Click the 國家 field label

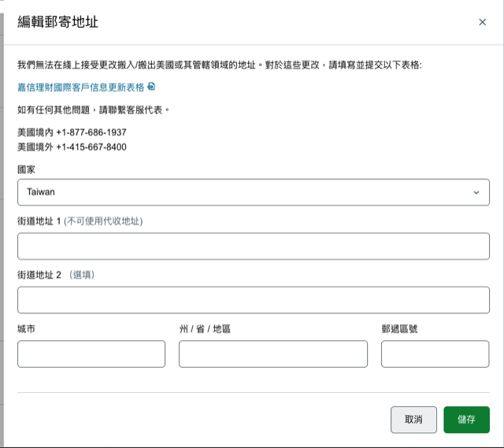pyautogui.click(x=26, y=169)
